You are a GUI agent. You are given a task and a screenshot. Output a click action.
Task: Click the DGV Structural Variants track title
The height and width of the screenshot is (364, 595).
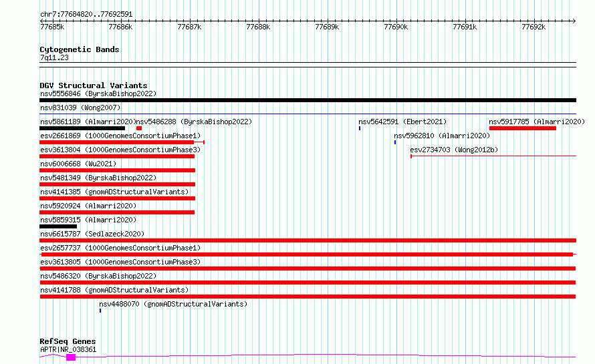coord(94,85)
